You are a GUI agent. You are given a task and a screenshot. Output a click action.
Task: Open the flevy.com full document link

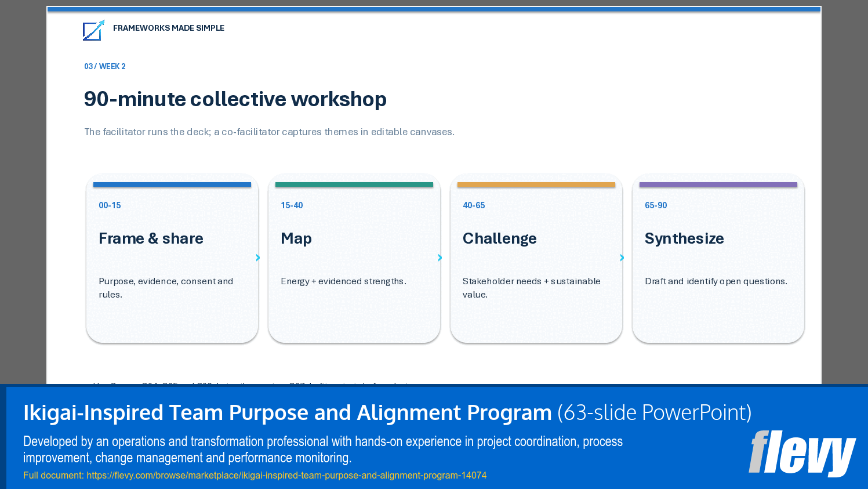click(286, 476)
